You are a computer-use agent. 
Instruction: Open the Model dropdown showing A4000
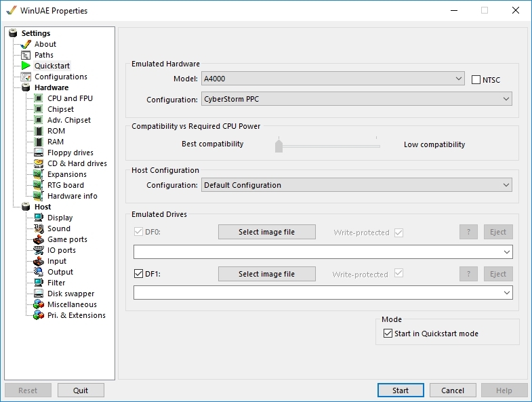click(x=333, y=79)
